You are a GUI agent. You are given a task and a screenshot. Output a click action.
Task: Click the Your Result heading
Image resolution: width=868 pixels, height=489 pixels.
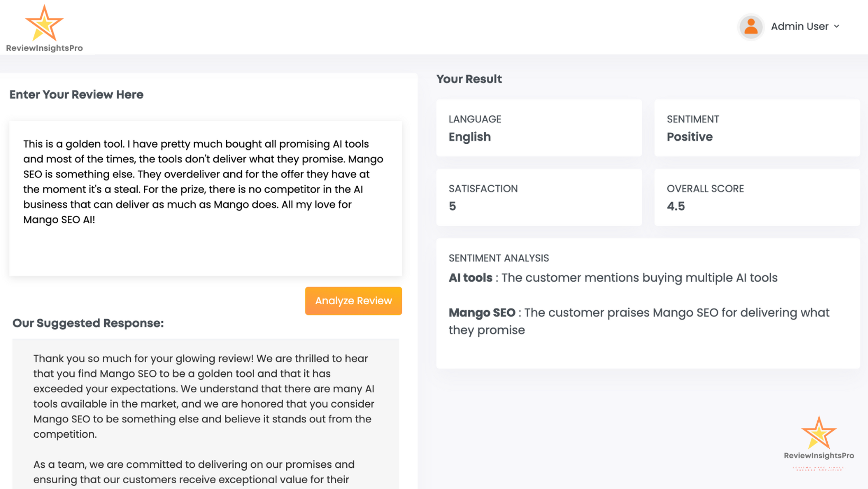469,79
